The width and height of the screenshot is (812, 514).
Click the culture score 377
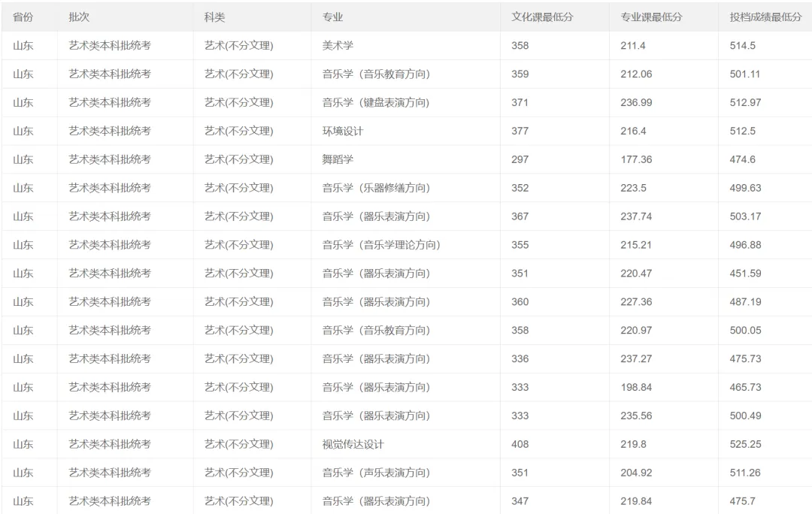tap(520, 131)
